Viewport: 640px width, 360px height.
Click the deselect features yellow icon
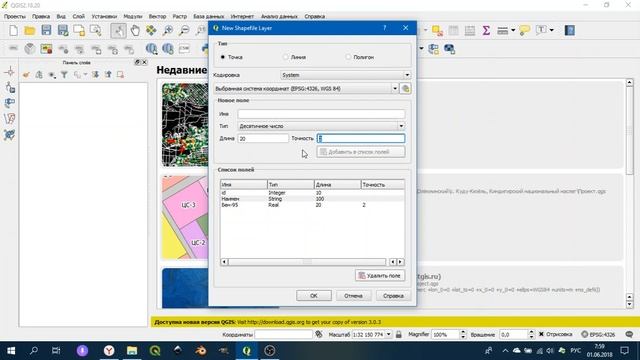[437, 30]
